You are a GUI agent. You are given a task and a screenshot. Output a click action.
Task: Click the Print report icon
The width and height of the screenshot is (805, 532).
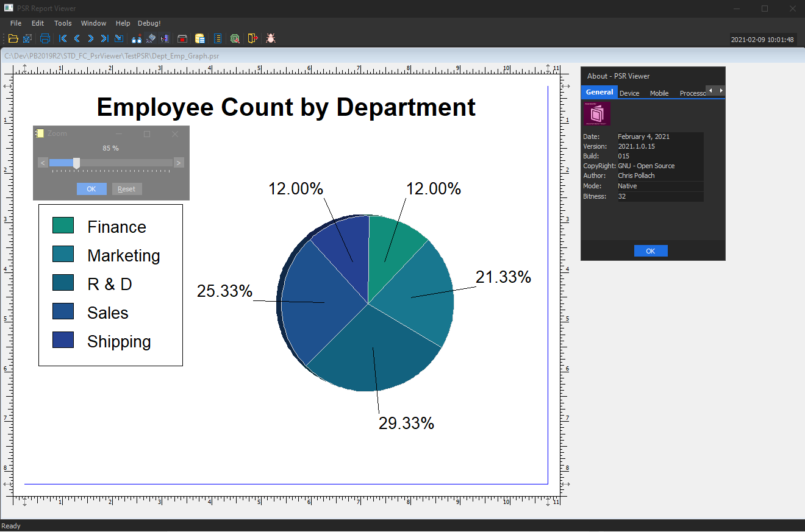click(45, 38)
